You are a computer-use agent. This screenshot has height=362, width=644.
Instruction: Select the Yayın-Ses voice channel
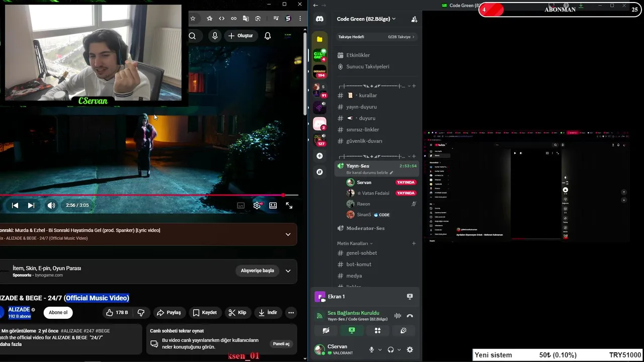click(x=377, y=168)
